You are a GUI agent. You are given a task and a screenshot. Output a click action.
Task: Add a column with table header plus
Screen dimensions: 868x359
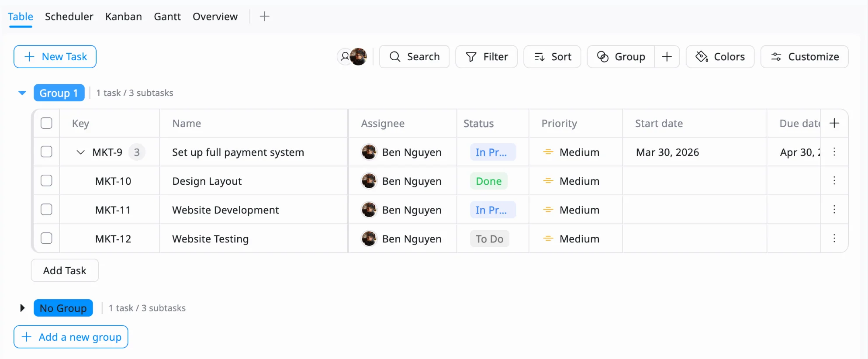[x=834, y=123]
